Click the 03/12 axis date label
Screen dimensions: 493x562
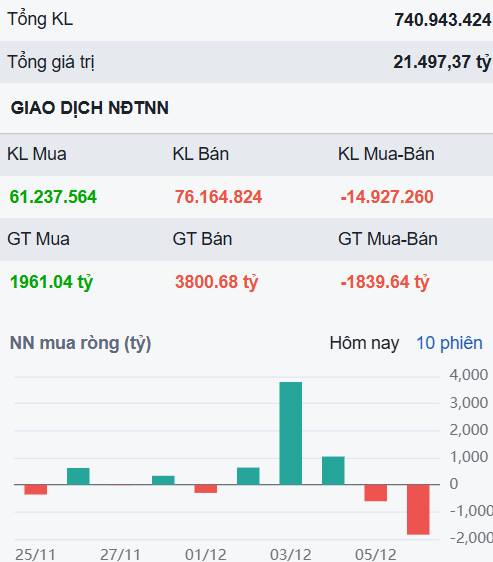(291, 554)
